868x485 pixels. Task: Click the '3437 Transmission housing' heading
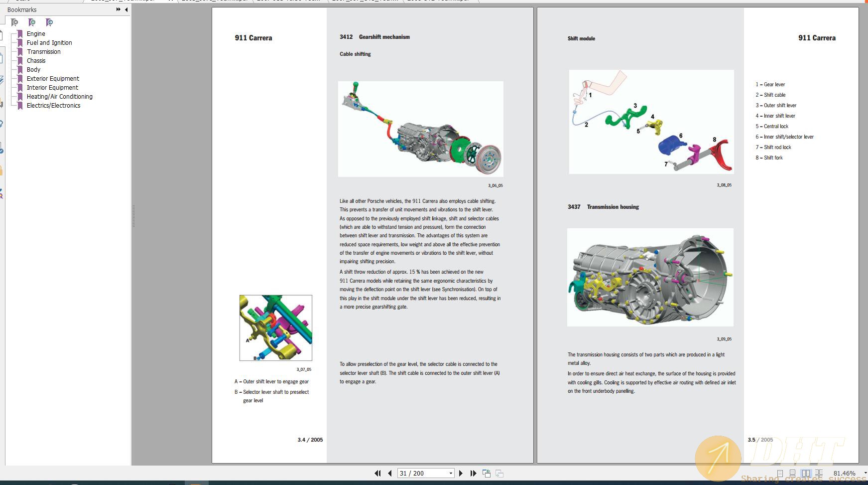603,207
